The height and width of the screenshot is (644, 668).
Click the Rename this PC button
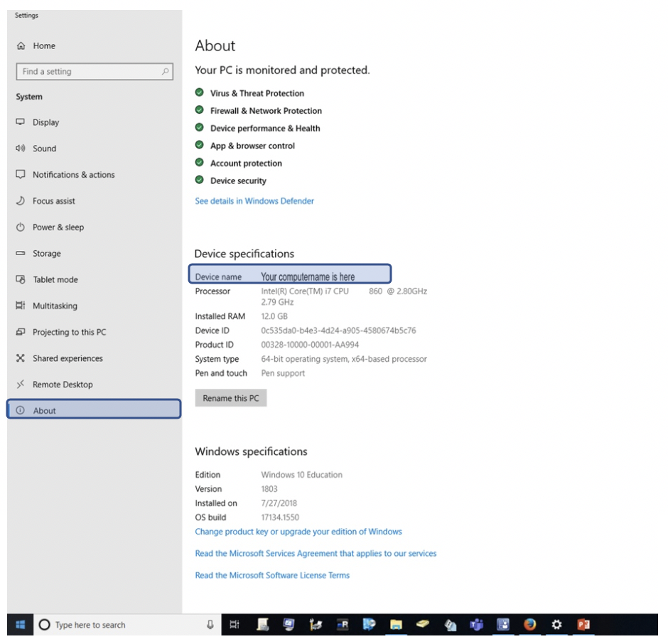[231, 398]
